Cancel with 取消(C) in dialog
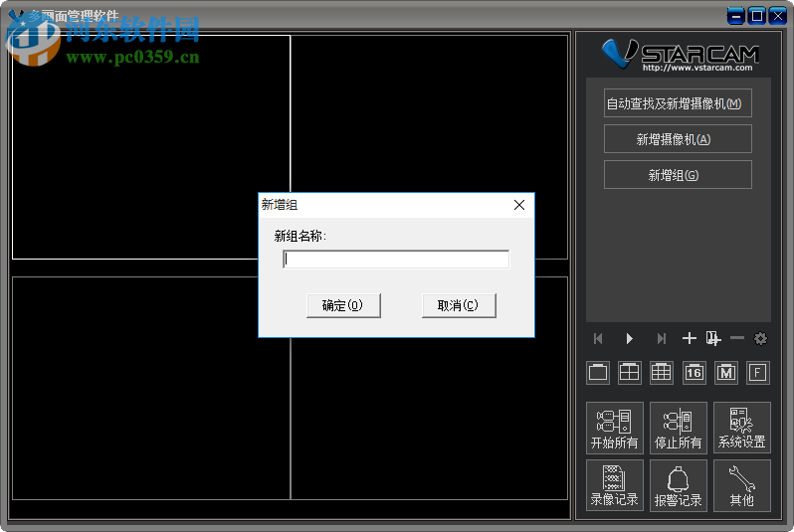The width and height of the screenshot is (794, 532). point(459,305)
